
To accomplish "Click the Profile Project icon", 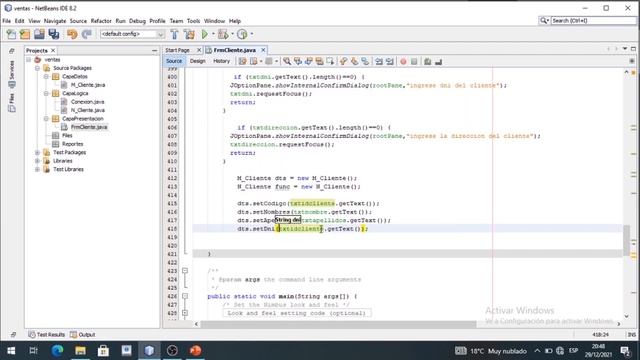I will click(242, 34).
